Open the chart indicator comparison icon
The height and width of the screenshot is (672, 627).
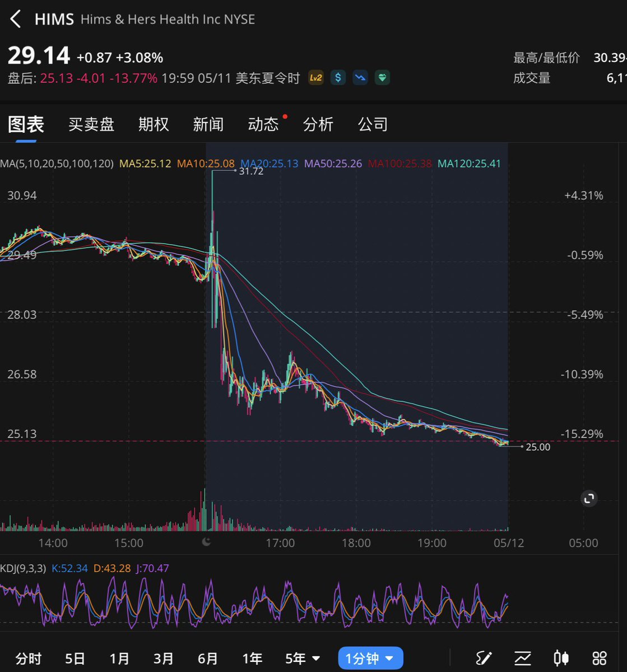523,658
